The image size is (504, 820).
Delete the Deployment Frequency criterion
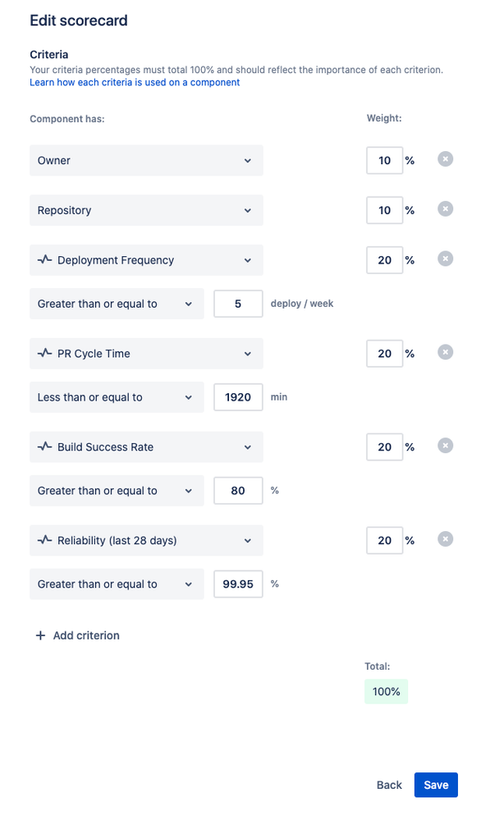tap(445, 259)
